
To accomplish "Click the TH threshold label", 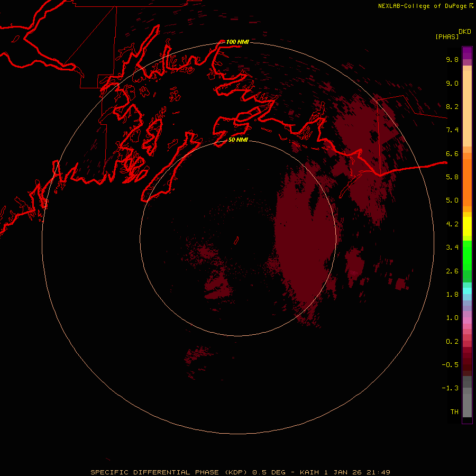I will [454, 412].
